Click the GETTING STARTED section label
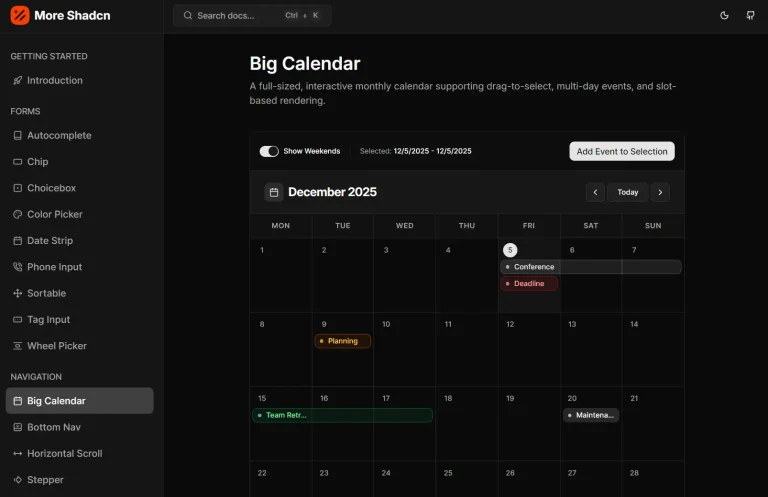This screenshot has width=768, height=497. (x=49, y=56)
